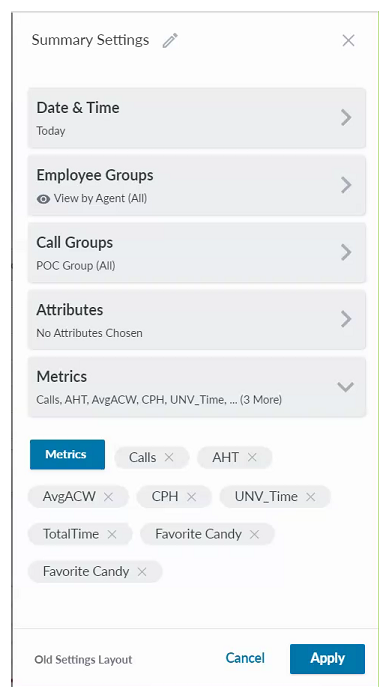Screen dimensions: 382x696
Task: Remove the AvgACW metric chip
Action: click(108, 497)
